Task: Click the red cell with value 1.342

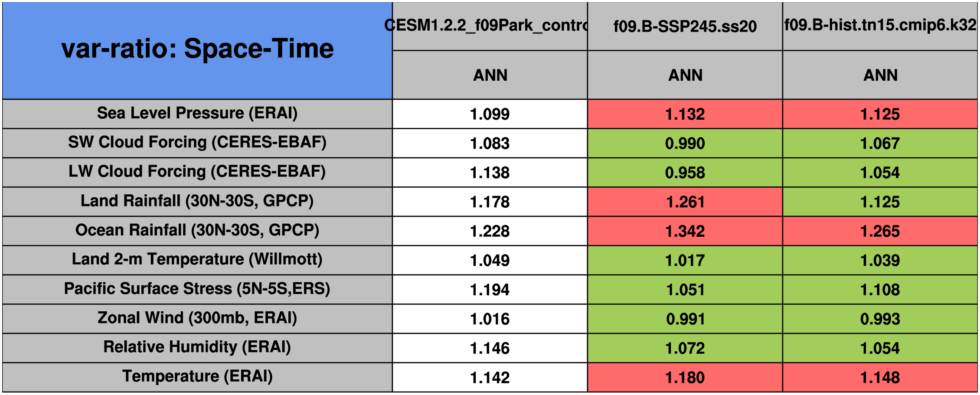Action: click(x=685, y=231)
